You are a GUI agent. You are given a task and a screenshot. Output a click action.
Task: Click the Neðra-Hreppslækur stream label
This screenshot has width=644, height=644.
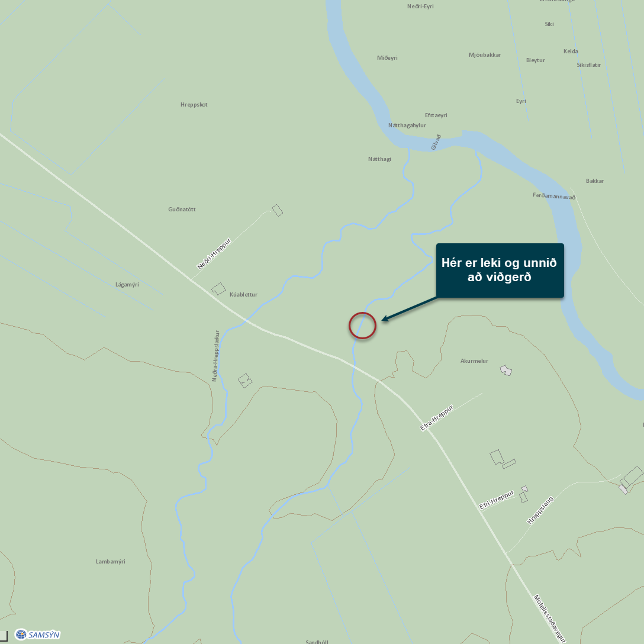[x=216, y=356]
